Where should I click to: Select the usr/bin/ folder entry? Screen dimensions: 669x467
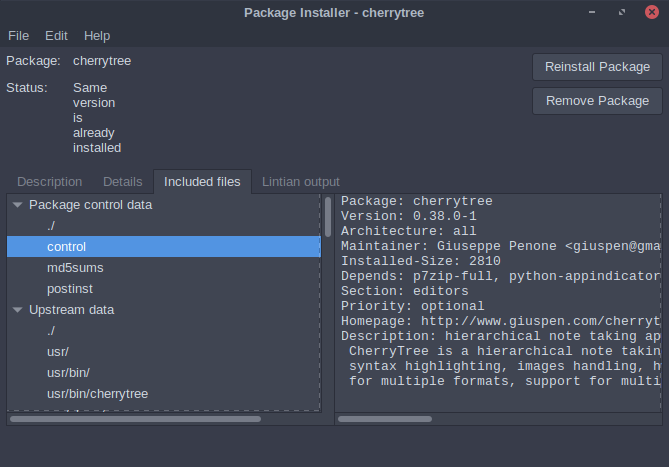68,373
